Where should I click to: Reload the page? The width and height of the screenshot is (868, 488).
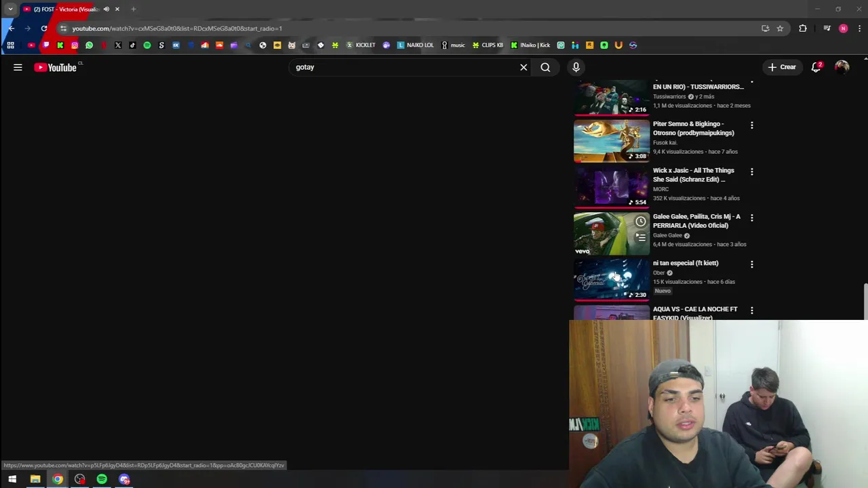[x=44, y=28]
